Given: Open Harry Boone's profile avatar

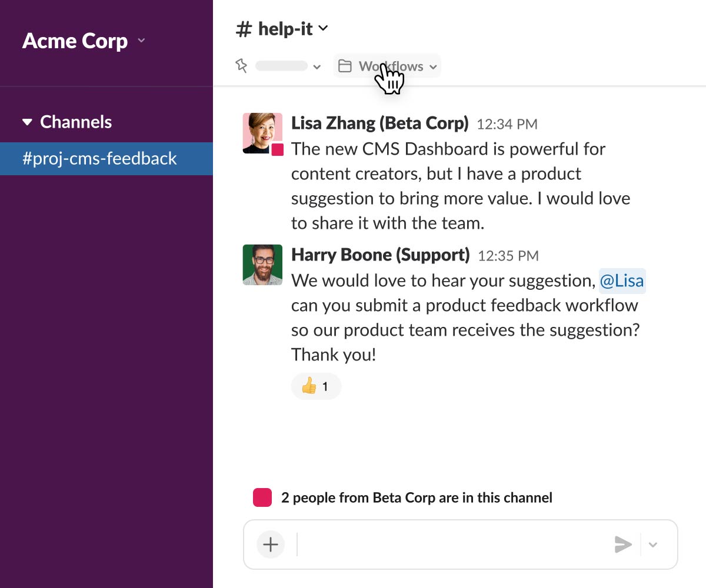Looking at the screenshot, I should [262, 265].
